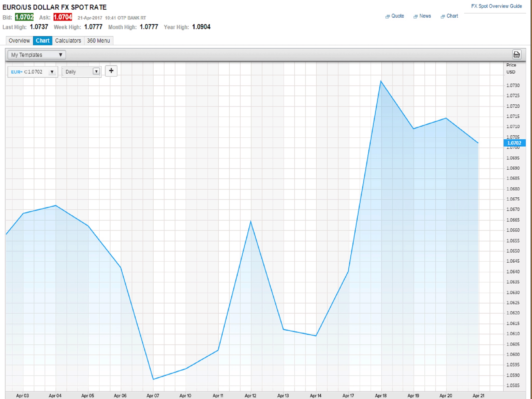
Task: Click the print chart icon
Action: [516, 55]
